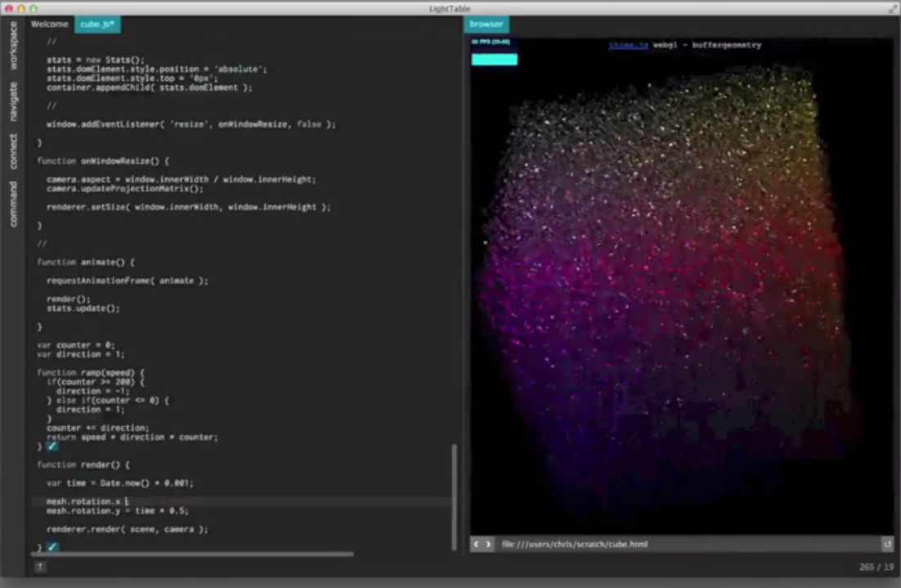Click the browser back arrow
901x588 pixels.
pyautogui.click(x=477, y=544)
